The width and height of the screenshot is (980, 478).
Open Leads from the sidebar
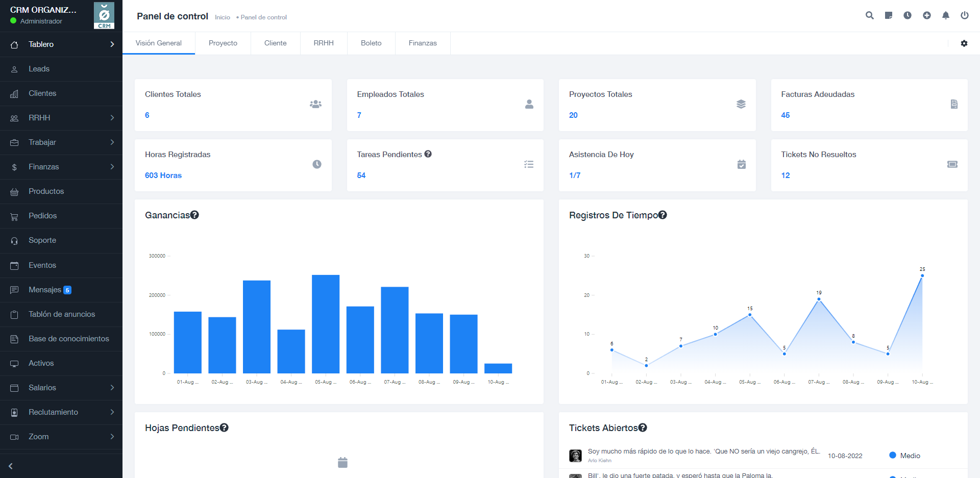point(39,69)
